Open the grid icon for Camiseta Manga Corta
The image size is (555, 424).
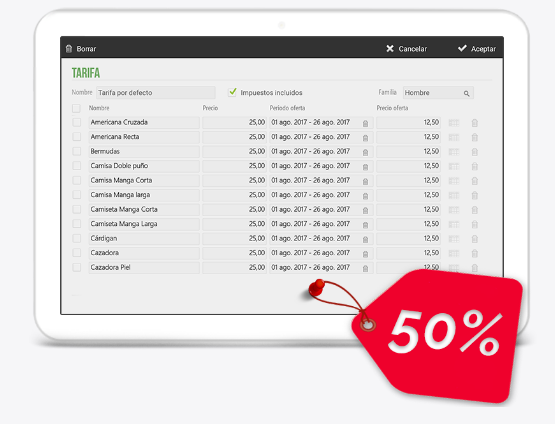tap(454, 210)
